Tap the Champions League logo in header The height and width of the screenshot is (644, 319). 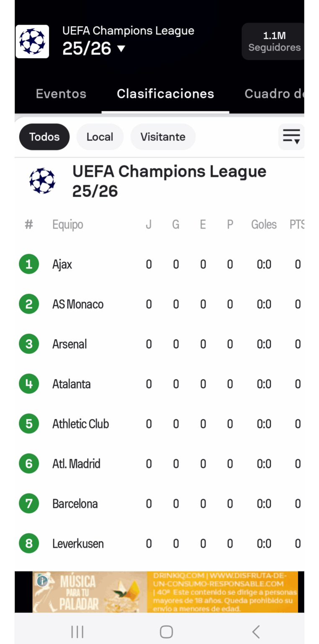[x=32, y=42]
